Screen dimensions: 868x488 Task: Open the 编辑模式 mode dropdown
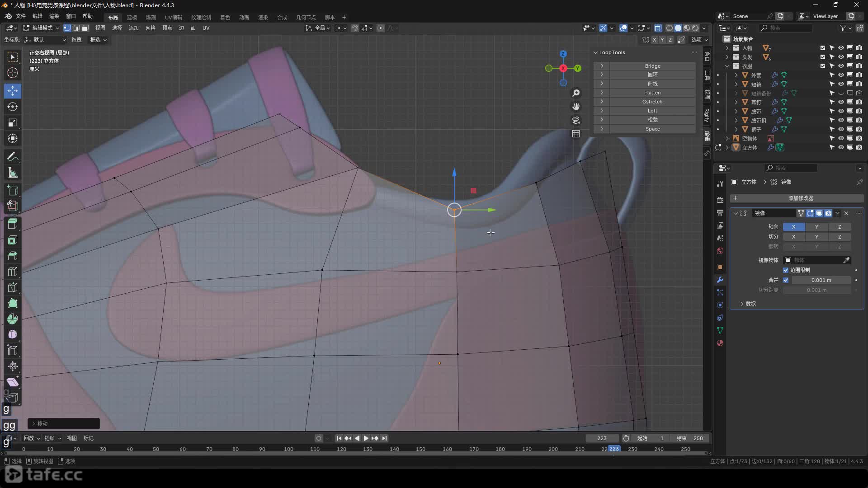tap(42, 28)
